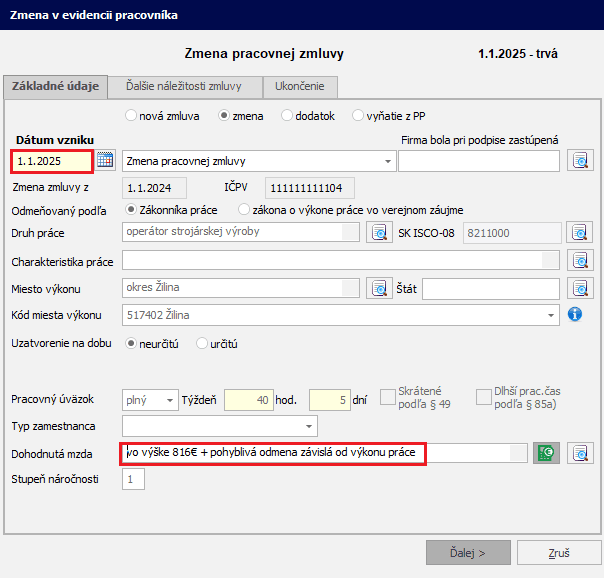Screen dimensions: 604x578
Task: Click lookup icon beside Firma bola pri podpise zastúpená
Action: 580,160
